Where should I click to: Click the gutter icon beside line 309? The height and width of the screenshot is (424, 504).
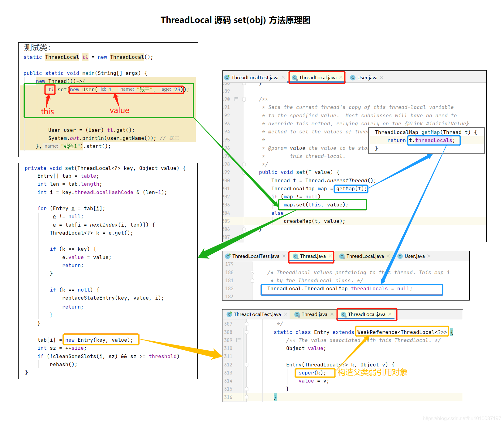pyautogui.click(x=239, y=340)
